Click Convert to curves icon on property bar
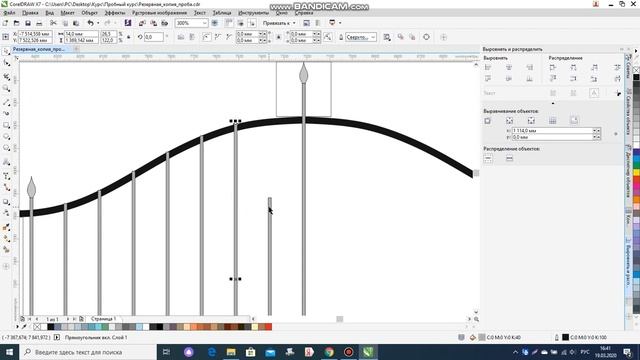 click(x=426, y=37)
